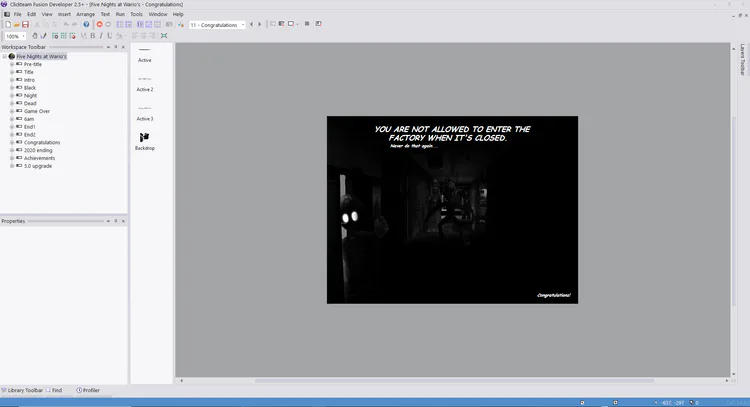Collapse the Five Nights at Wario's root node
This screenshot has width=750, height=407.
(x=5, y=56)
